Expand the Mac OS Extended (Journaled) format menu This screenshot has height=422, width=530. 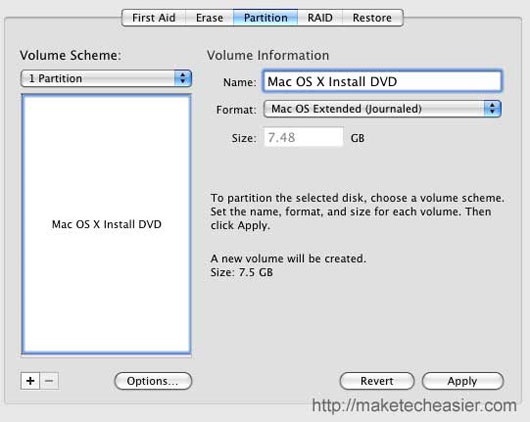(382, 109)
